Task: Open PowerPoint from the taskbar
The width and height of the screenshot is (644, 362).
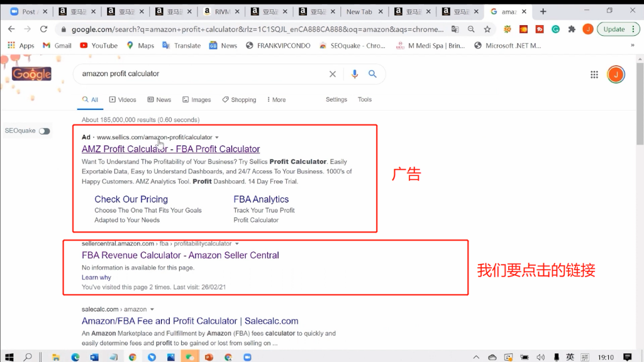Action: [208, 356]
